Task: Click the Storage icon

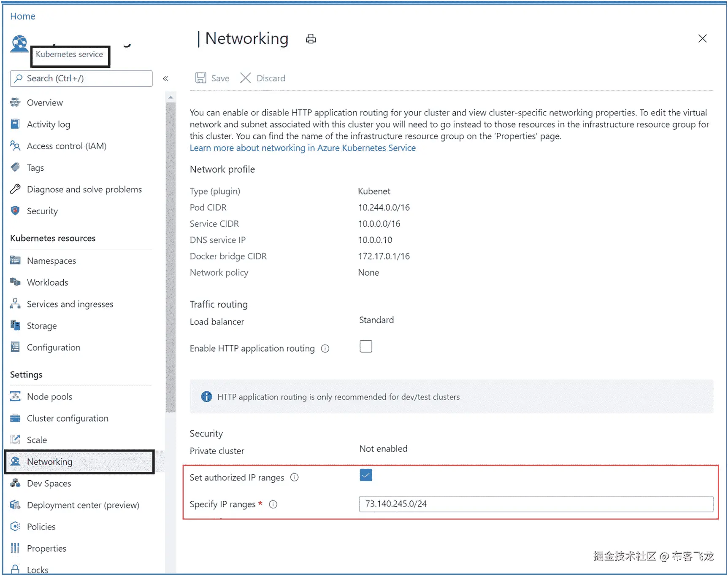Action: 15,326
